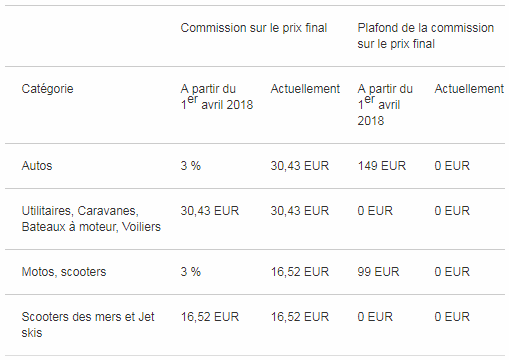Click the 'Commission sur le prix final' header
Image resolution: width=509 pixels, height=360 pixels.
coord(254,28)
